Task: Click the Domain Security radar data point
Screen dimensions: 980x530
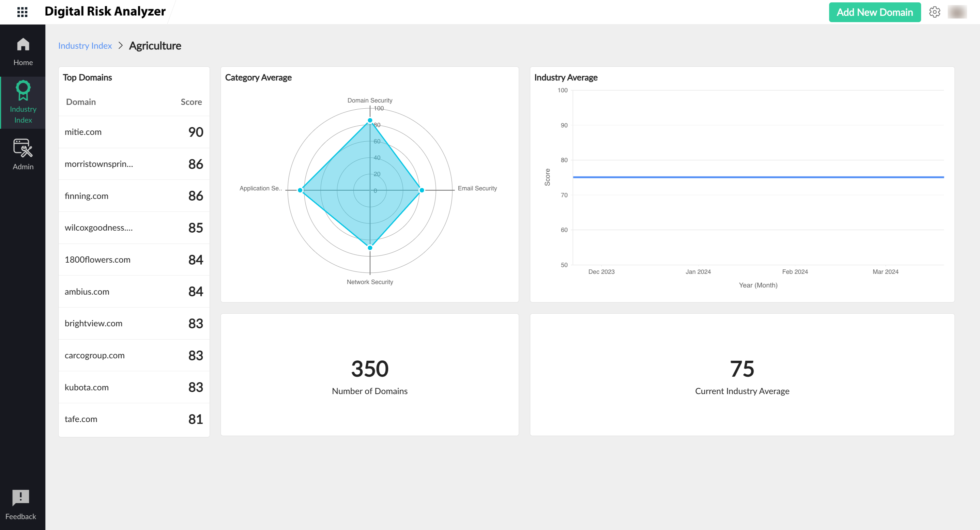Action: click(x=370, y=121)
